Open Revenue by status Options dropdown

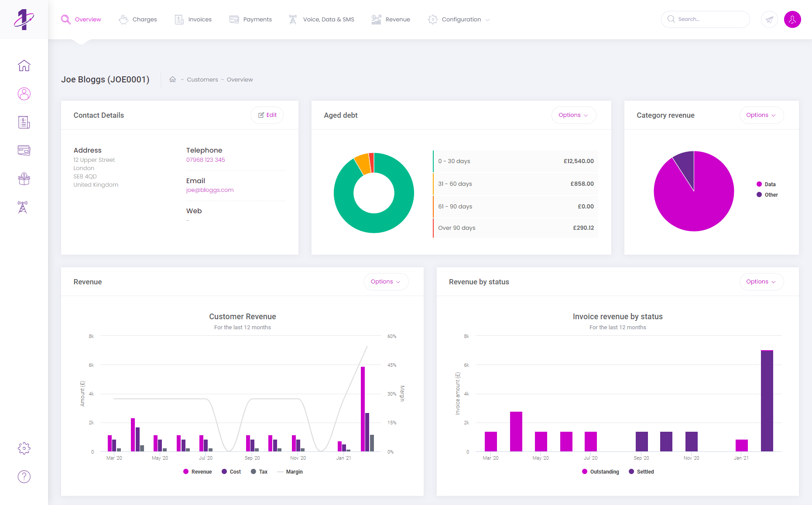[761, 282]
